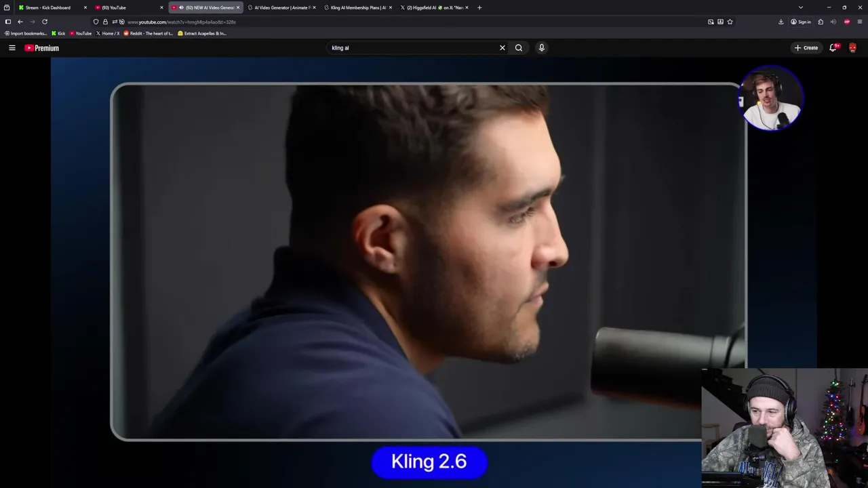Expand the list all tabs chevron
Image resolution: width=868 pixels, height=488 pixels.
tap(801, 7)
